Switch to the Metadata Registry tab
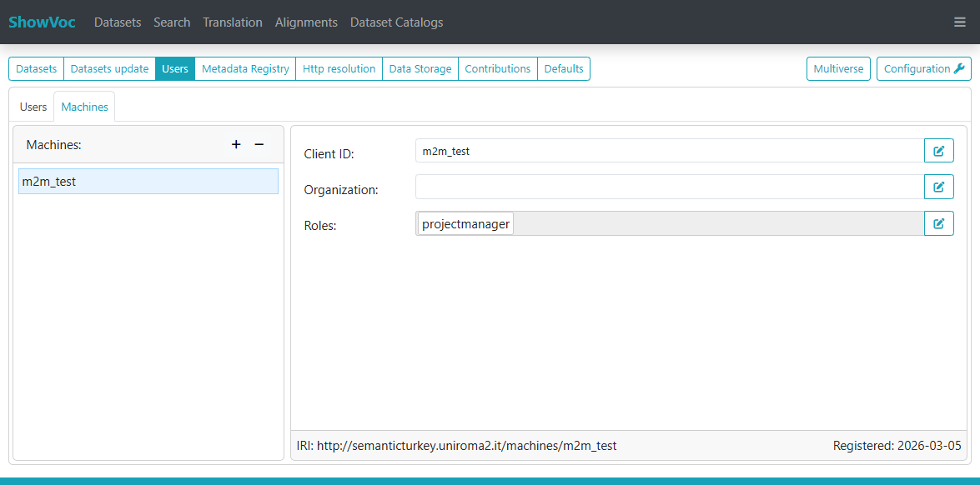980x485 pixels. coord(245,68)
